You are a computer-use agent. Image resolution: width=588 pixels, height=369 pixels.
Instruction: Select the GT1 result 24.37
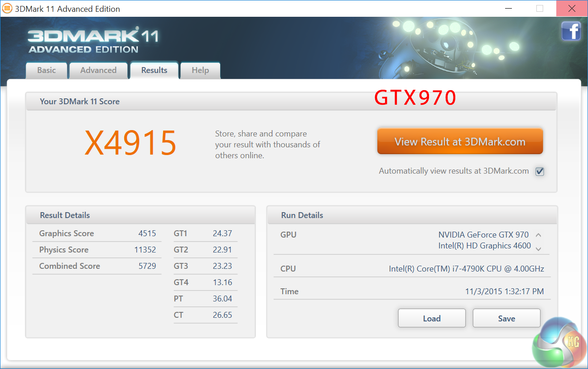click(222, 233)
